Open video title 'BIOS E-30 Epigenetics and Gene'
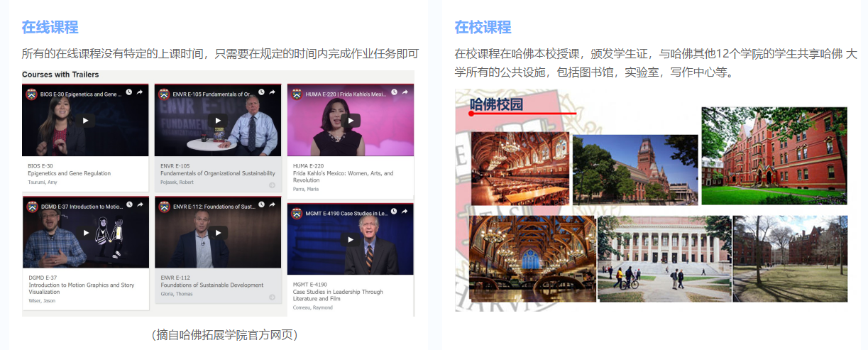Image resolution: width=868 pixels, height=350 pixels. 81,94
